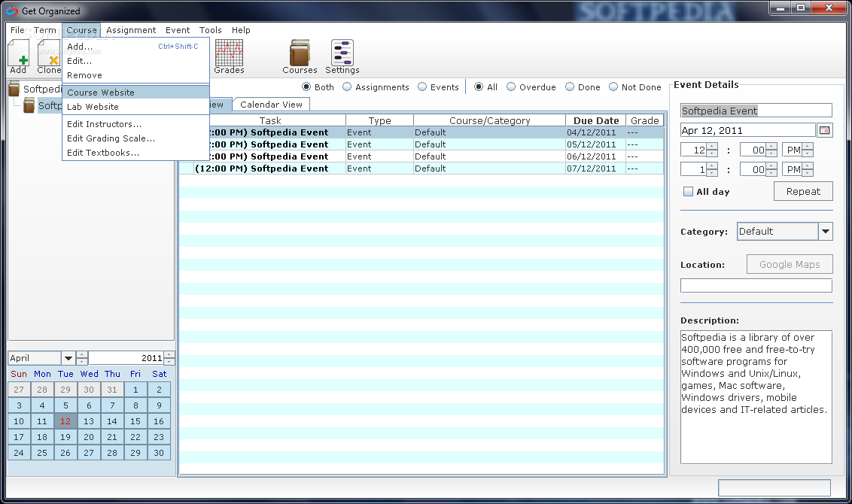Image resolution: width=852 pixels, height=504 pixels.
Task: Sort by the Due Date column header
Action: [x=595, y=120]
